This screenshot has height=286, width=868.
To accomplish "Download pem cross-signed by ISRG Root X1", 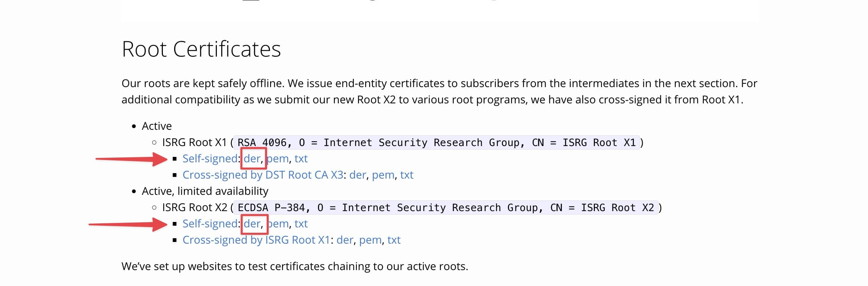I will pos(370,240).
